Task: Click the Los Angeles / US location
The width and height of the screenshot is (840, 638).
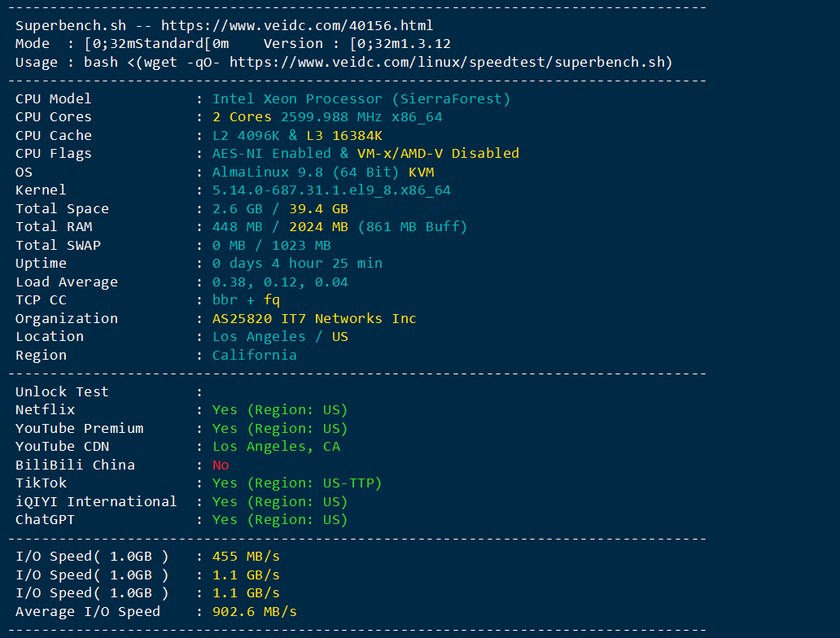Action: [x=280, y=337]
